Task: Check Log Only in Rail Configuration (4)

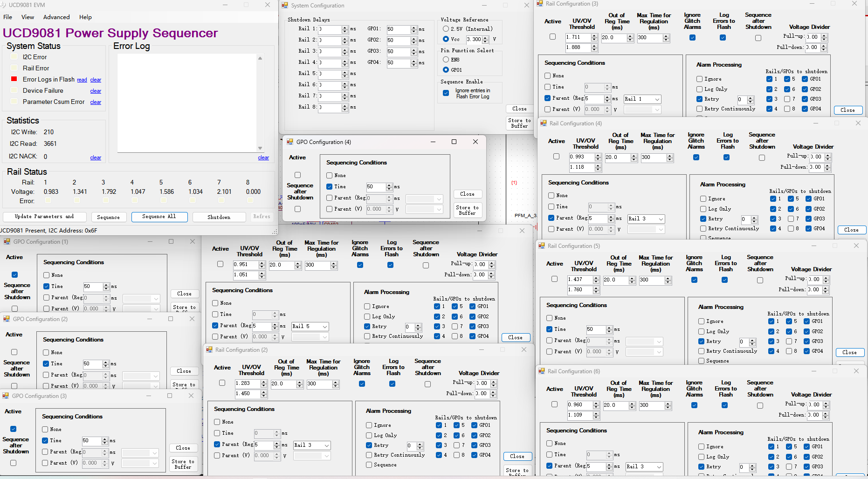Action: (x=703, y=209)
